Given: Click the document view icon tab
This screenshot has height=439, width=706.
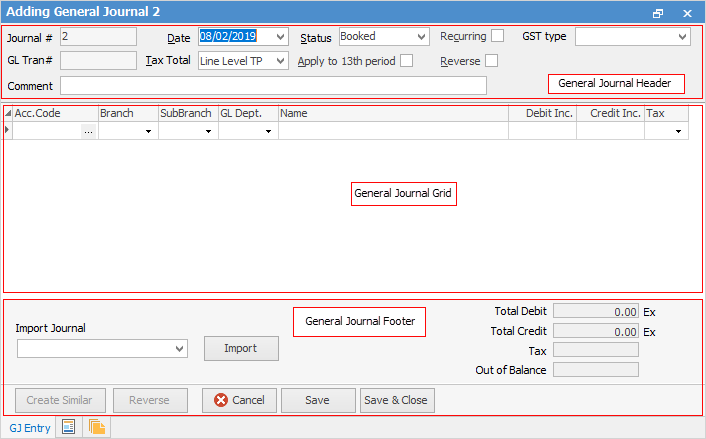Looking at the screenshot, I should (69, 427).
